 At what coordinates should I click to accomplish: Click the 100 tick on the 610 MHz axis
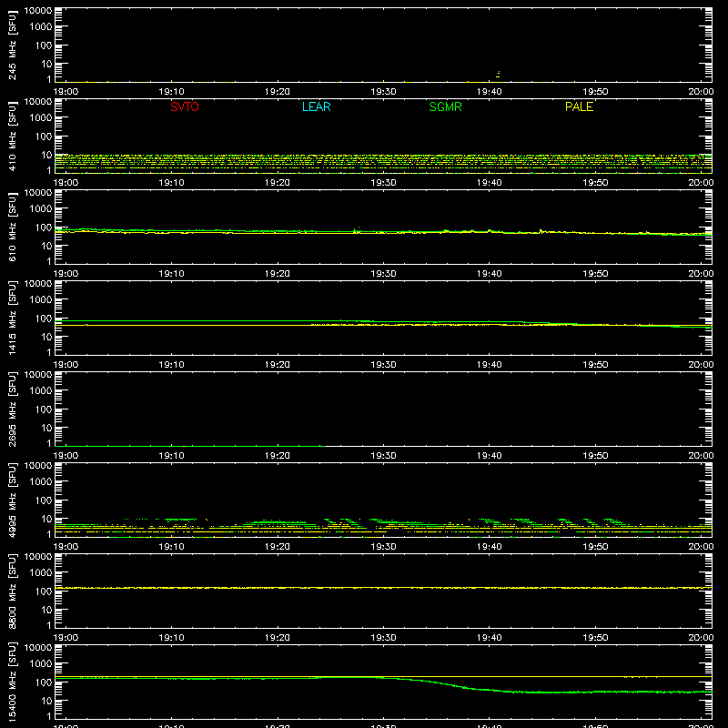tap(44, 227)
